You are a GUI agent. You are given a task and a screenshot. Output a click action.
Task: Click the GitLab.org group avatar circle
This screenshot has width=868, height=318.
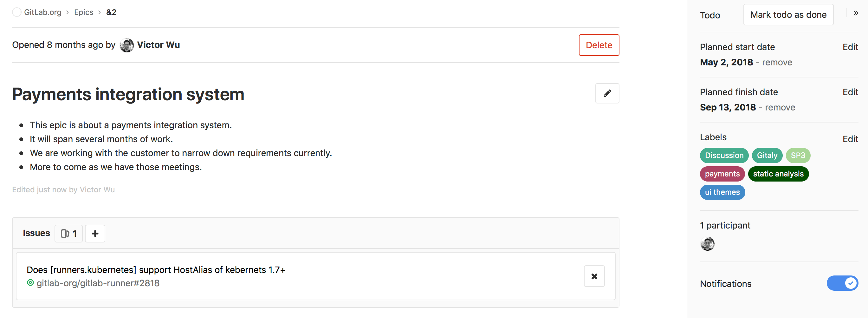[x=16, y=12]
